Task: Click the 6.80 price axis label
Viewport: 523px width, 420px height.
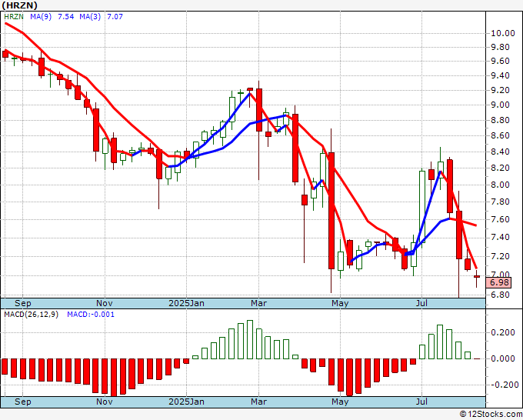Action: coord(500,295)
